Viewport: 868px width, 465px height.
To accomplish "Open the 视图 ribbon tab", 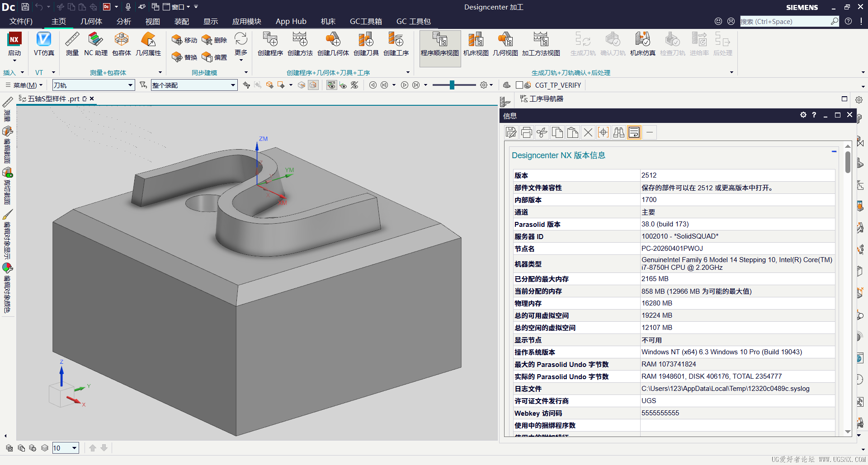I will point(152,21).
